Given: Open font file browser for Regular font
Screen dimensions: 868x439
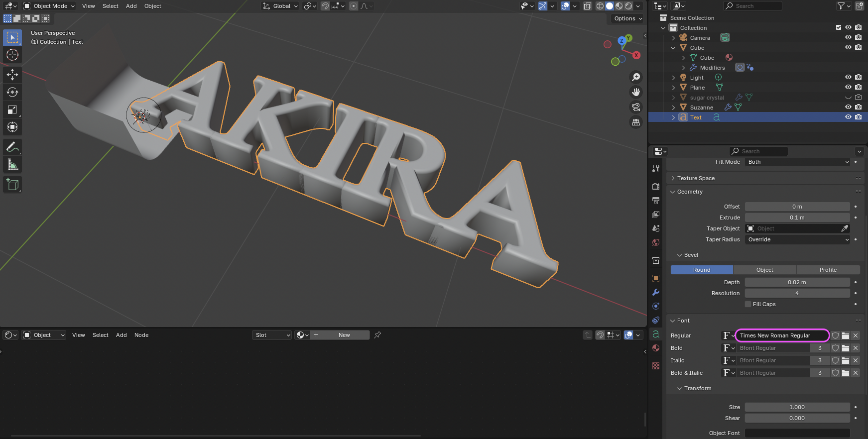Looking at the screenshot, I should click(x=846, y=335).
